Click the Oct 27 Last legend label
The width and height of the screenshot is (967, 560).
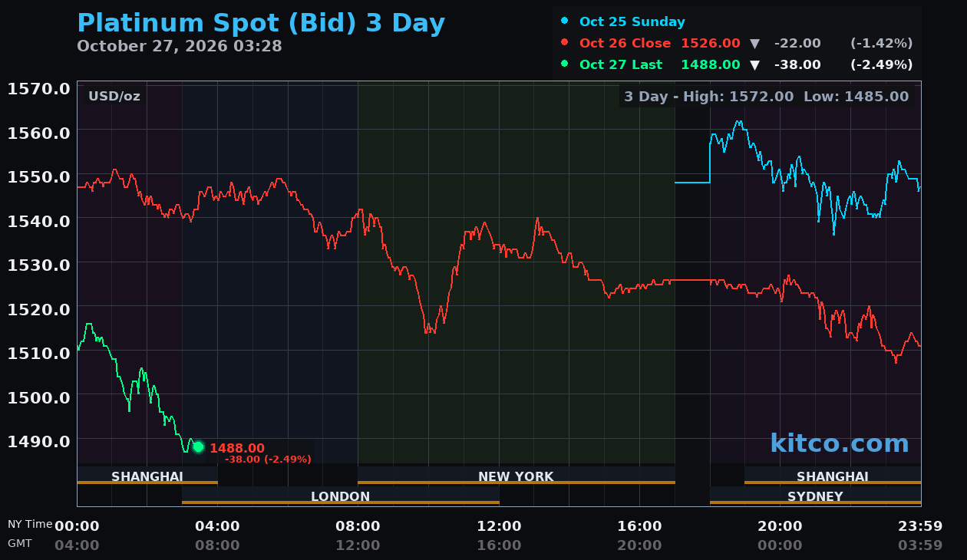[x=621, y=64]
